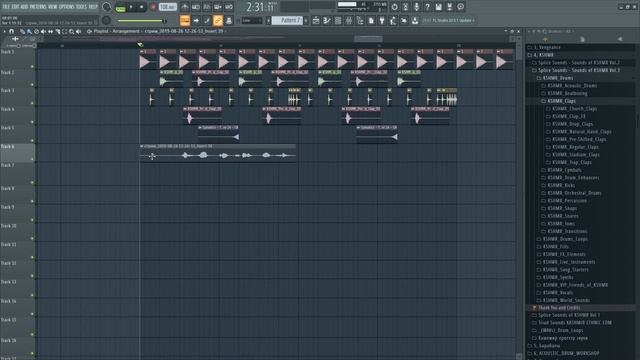640x360 pixels.
Task: Toggle the Playlist magnet snap icon
Action: click(x=12, y=31)
